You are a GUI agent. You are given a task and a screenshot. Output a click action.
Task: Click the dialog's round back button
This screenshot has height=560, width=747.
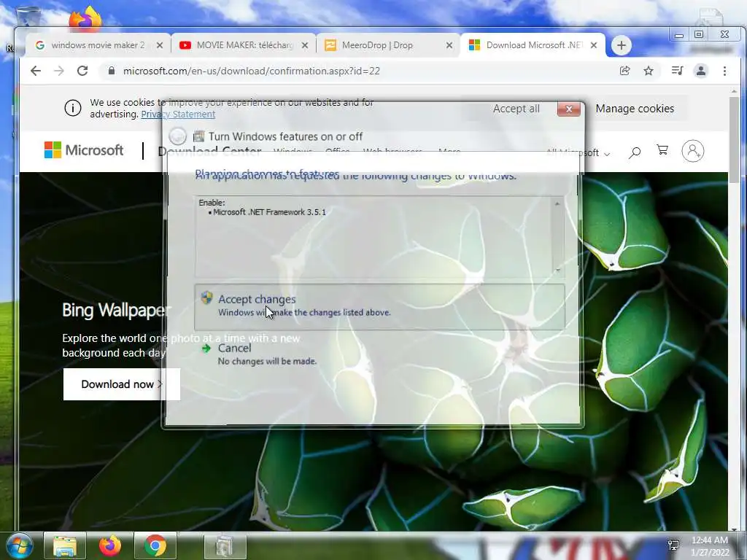[178, 136]
